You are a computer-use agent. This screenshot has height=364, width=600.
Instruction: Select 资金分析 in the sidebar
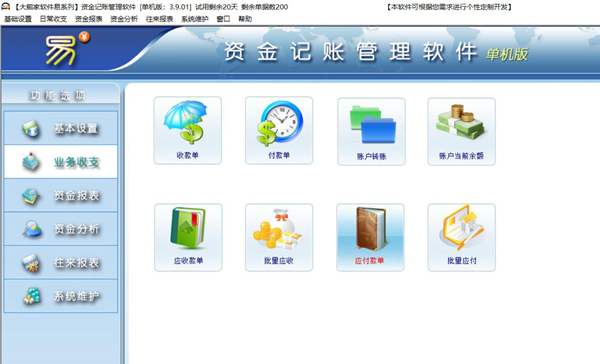click(61, 229)
